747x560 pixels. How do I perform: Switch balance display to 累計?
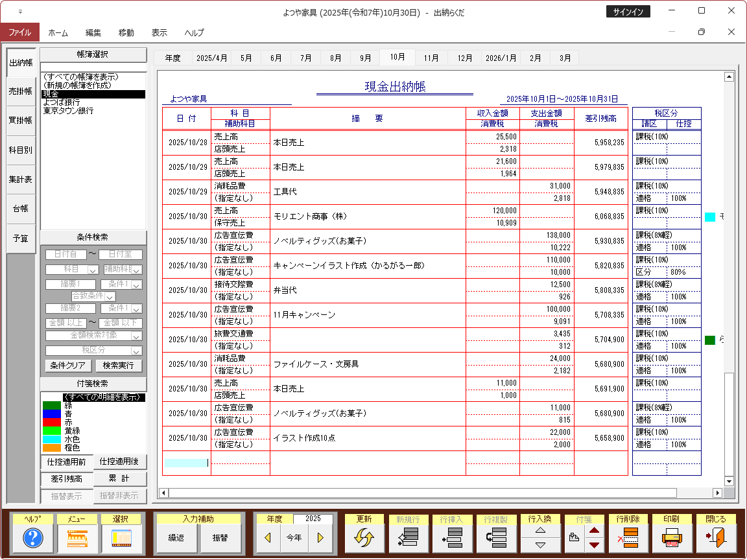point(120,478)
